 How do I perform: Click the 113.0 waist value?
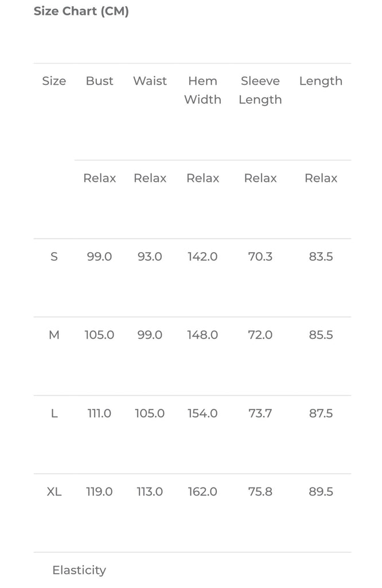150,492
